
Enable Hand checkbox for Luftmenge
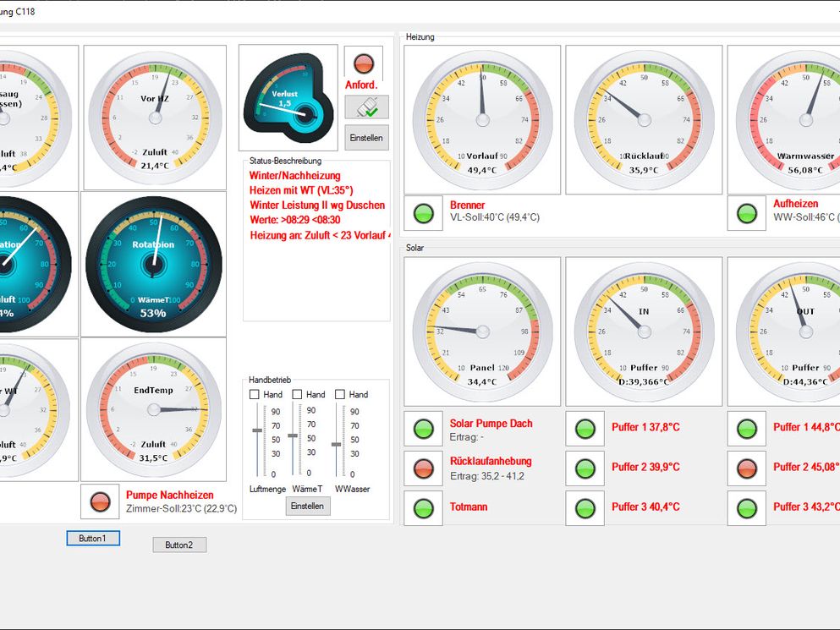click(255, 394)
